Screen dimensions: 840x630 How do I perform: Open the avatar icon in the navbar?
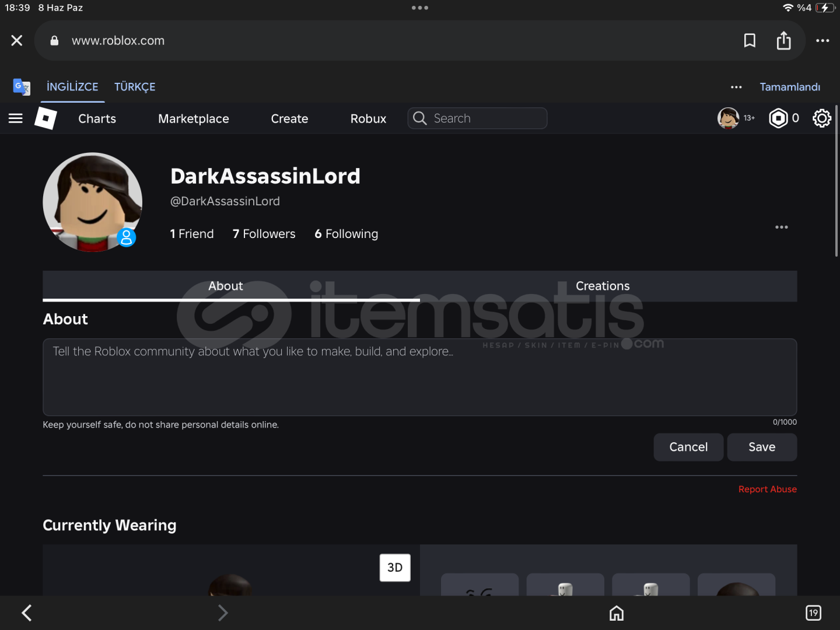pos(728,118)
